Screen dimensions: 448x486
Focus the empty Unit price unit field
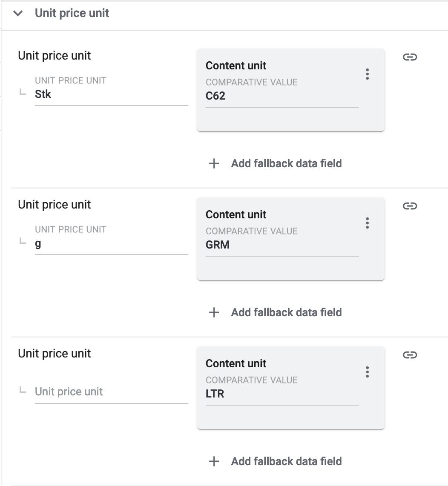coord(111,392)
